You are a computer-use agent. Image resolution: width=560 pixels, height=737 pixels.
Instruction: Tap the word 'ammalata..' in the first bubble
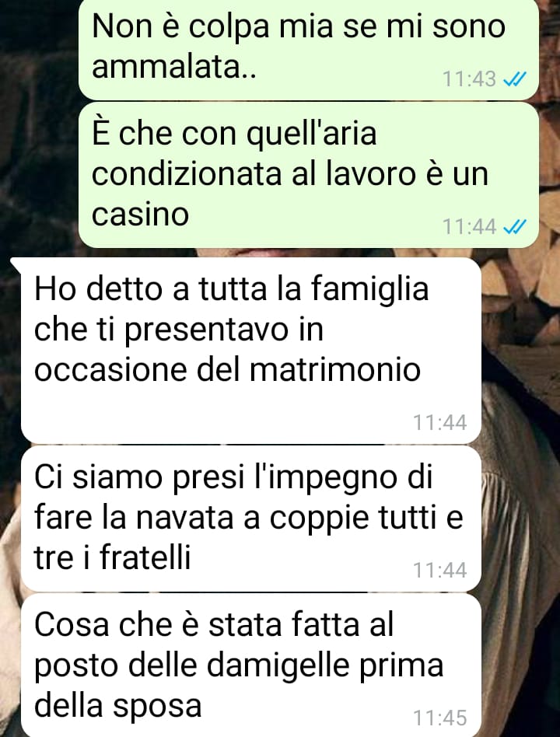174,67
